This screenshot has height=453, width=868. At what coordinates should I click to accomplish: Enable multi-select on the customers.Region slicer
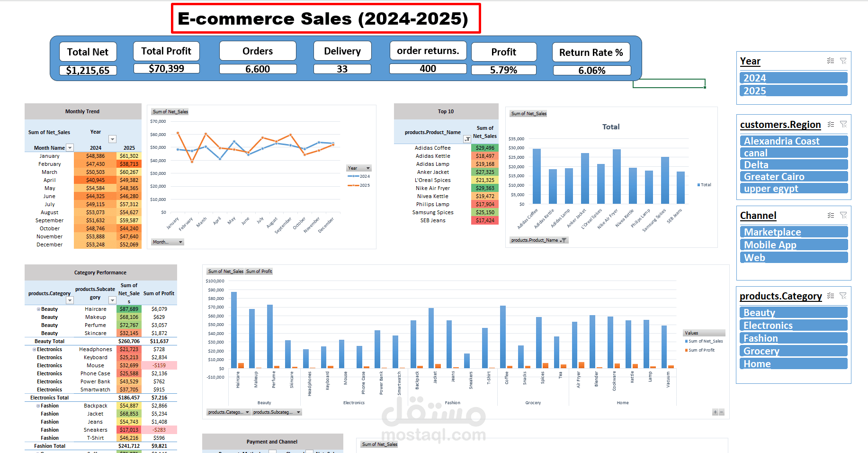[x=831, y=124]
